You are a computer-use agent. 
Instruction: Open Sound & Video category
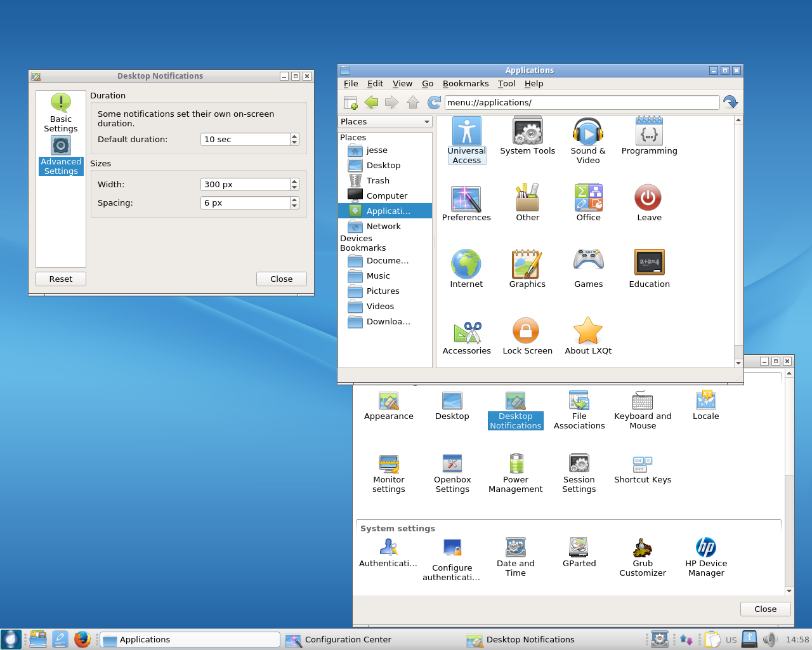click(x=588, y=141)
